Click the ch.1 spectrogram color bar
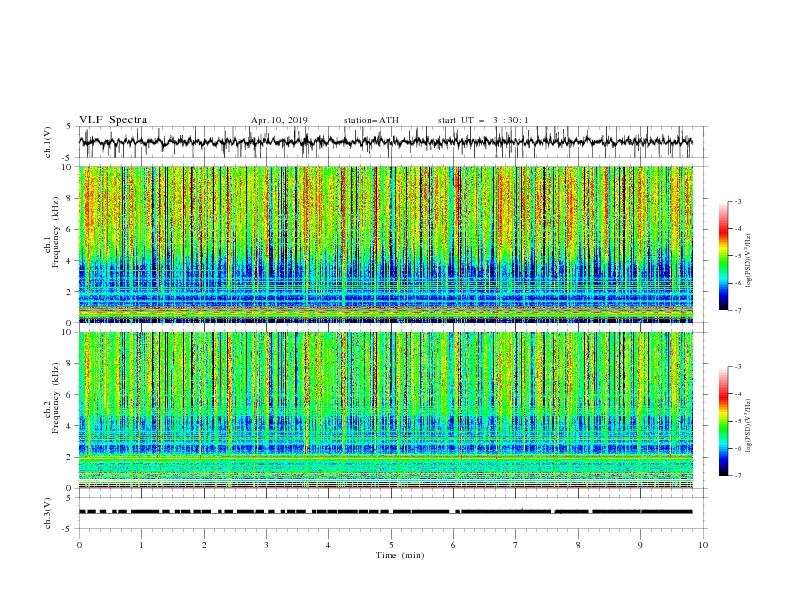Screen dimensions: 792x612 coord(724,256)
